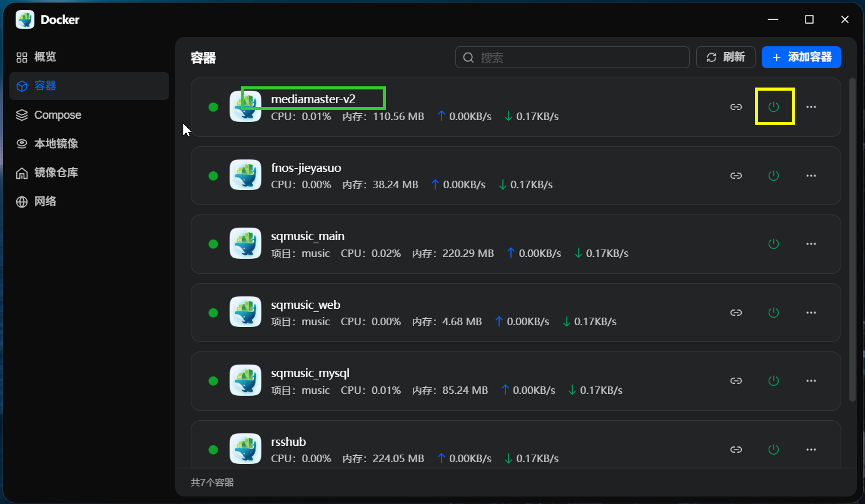
Task: Stop the sqmusic_main container with power button
Action: (x=774, y=244)
